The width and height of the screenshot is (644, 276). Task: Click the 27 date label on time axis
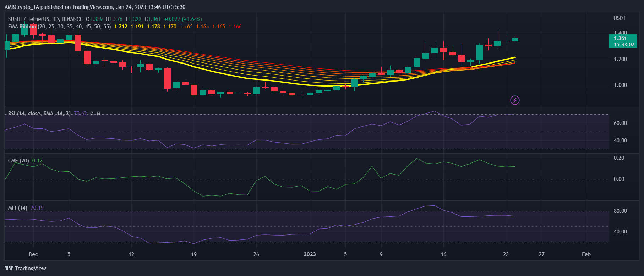[541, 254]
